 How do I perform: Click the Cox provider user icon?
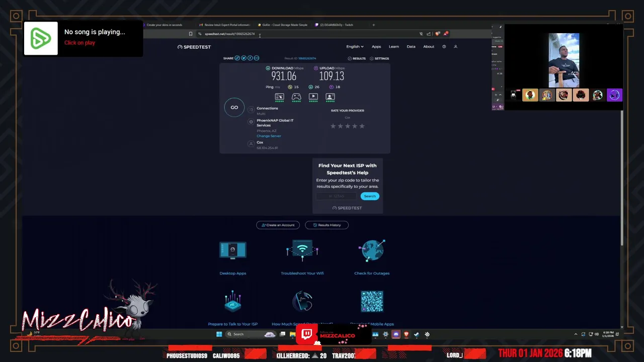[x=251, y=144]
